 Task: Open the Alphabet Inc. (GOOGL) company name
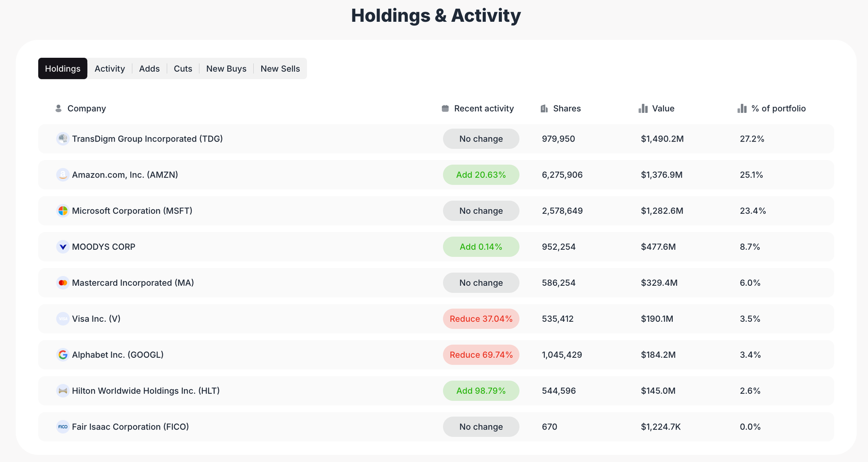[x=118, y=355]
